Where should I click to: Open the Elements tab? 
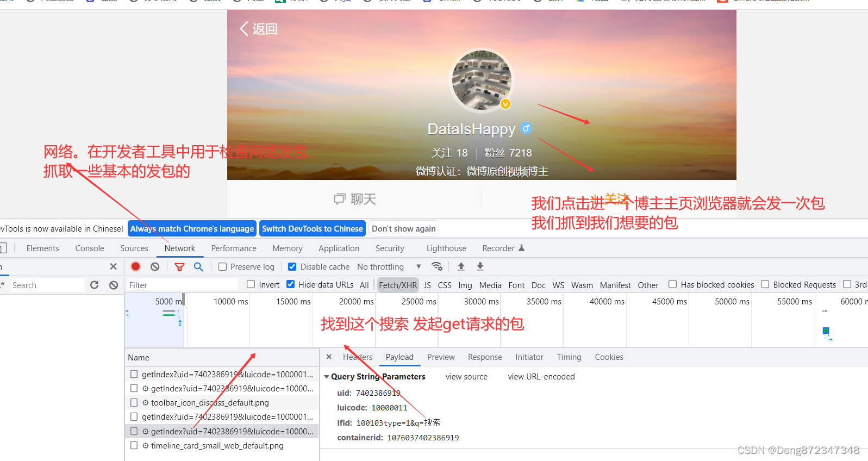42,248
